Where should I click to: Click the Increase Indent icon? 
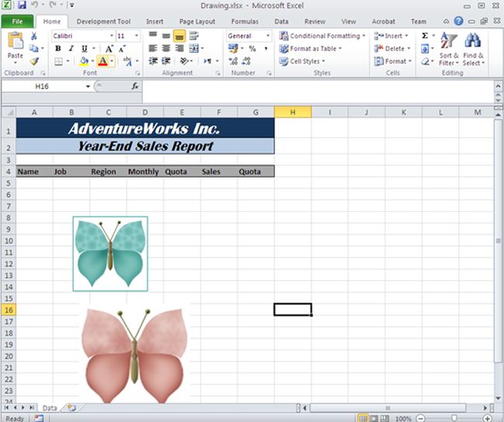pos(166,61)
